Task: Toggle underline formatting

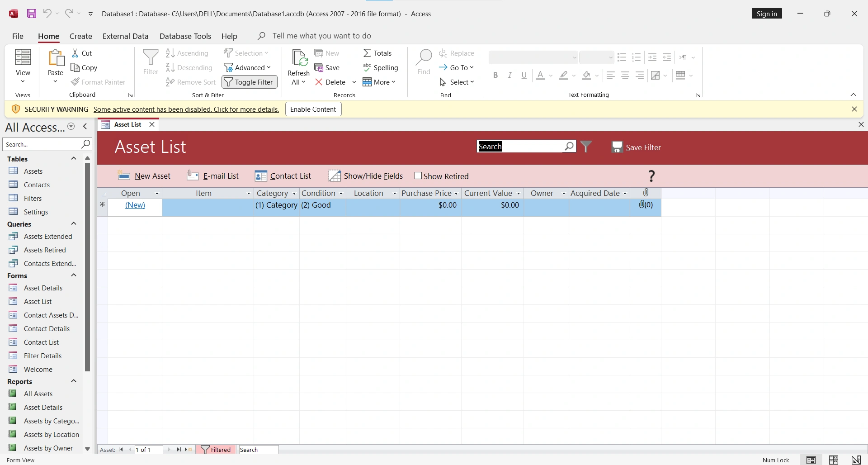Action: [524, 75]
